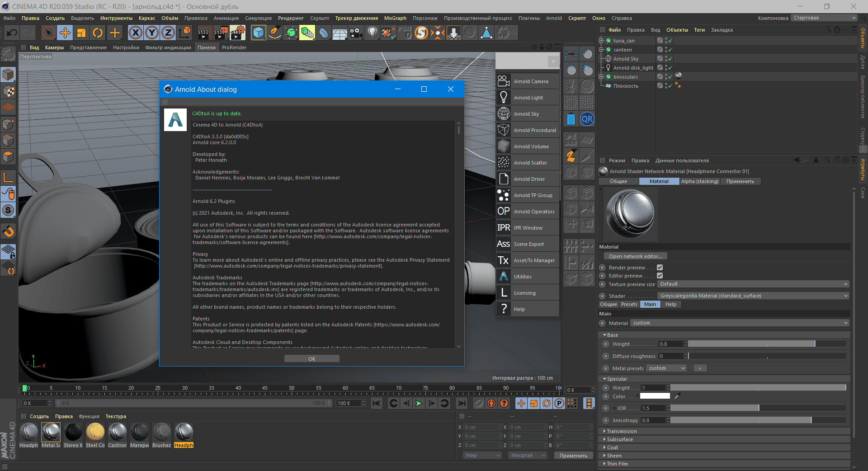This screenshot has width=868, height=471.
Task: Expand binoculars object tree node
Action: 601,77
